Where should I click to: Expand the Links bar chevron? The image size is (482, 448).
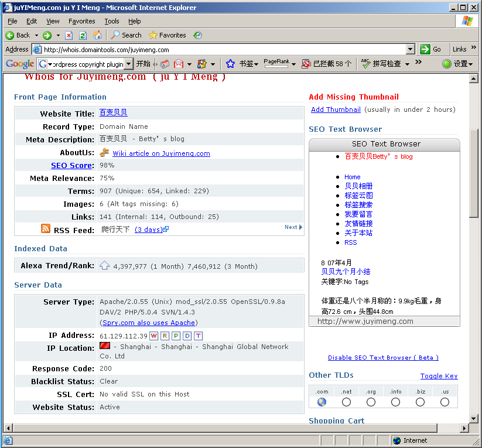(473, 47)
